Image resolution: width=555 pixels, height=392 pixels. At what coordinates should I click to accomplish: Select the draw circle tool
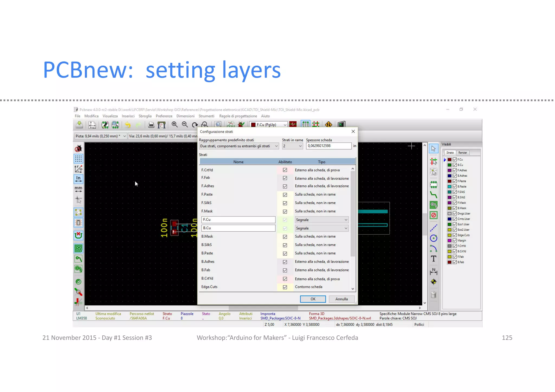(433, 238)
